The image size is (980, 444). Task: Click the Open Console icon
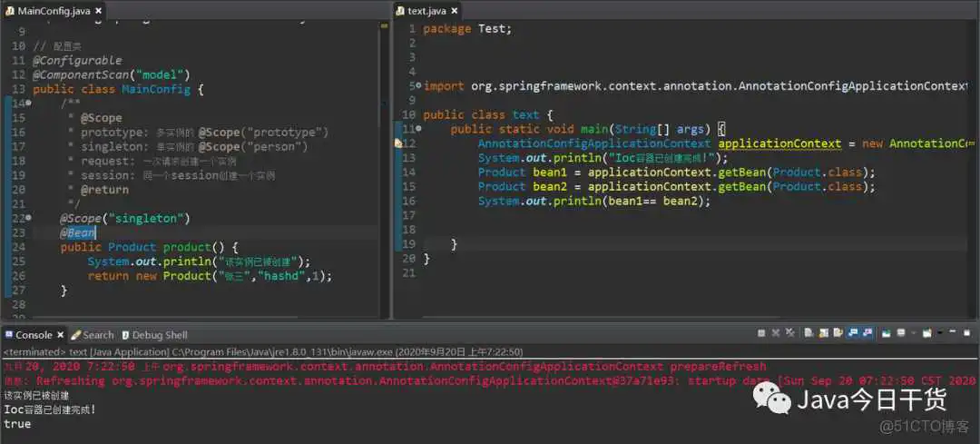(926, 333)
